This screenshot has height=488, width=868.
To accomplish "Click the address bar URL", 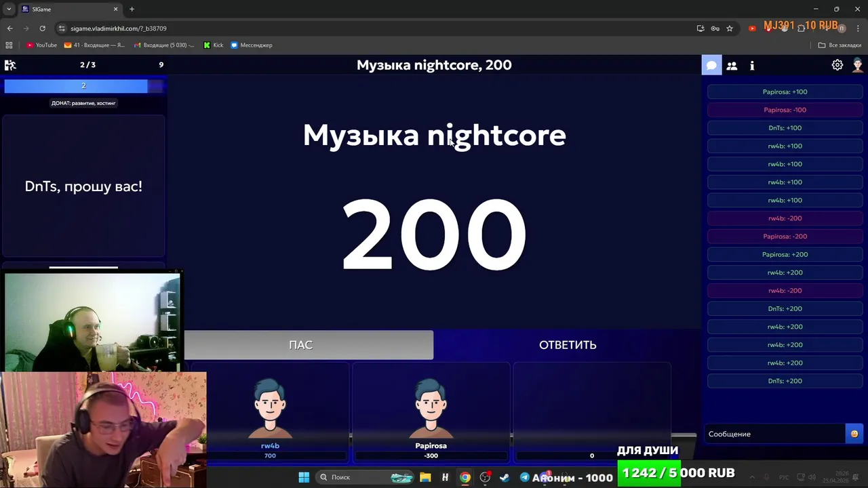I will [119, 28].
